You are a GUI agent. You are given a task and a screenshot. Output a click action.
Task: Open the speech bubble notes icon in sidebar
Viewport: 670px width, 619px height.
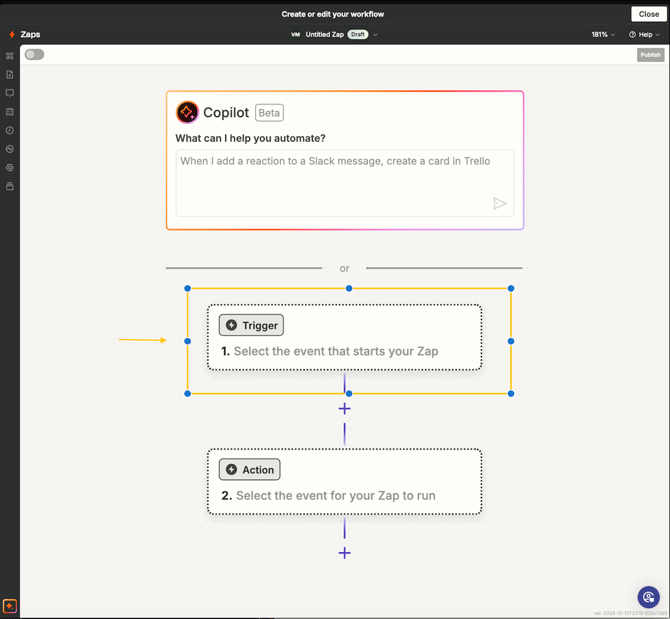(x=10, y=93)
